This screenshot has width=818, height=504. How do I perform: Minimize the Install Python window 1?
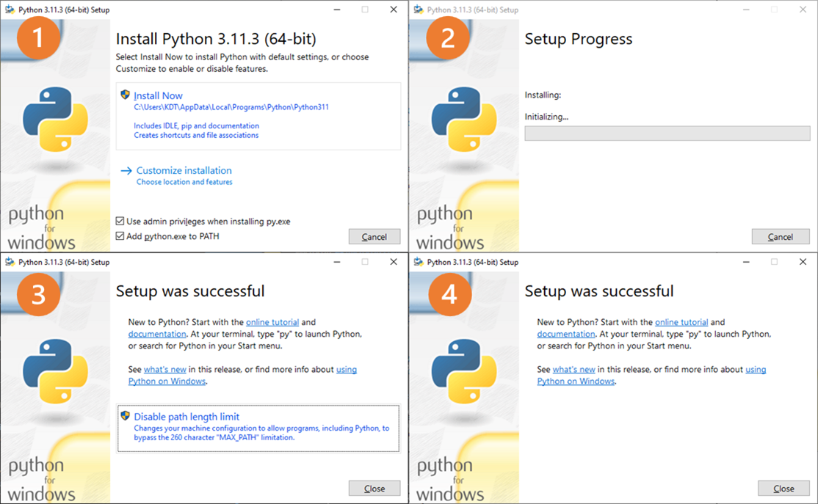(x=337, y=10)
